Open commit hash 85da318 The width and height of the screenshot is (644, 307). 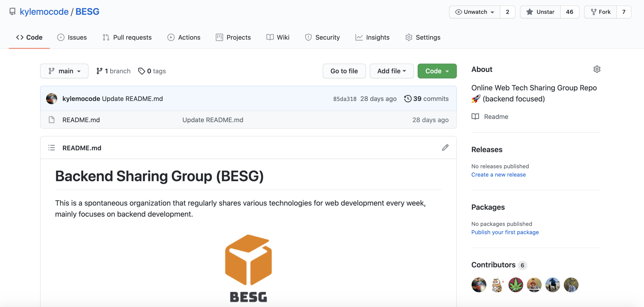click(345, 99)
